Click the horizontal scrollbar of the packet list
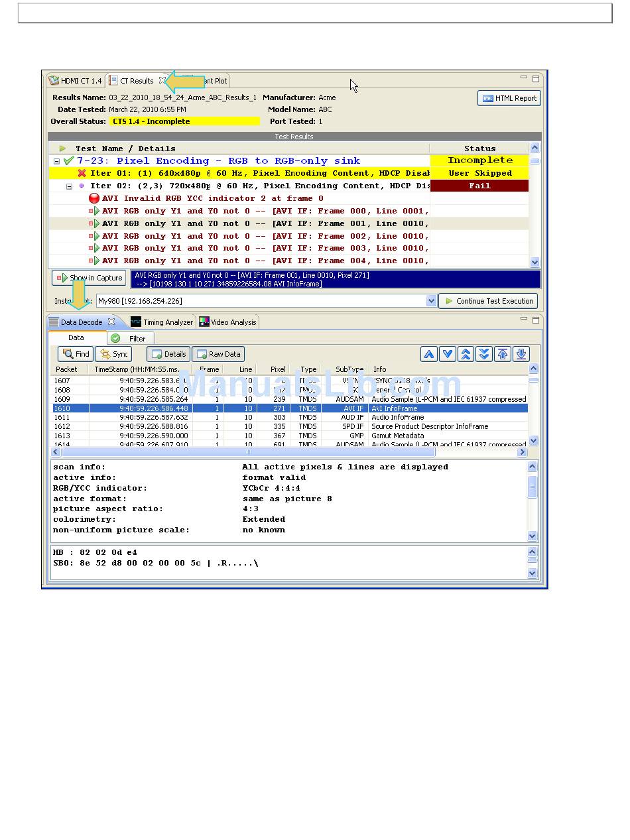The image size is (630, 840). pos(249,452)
